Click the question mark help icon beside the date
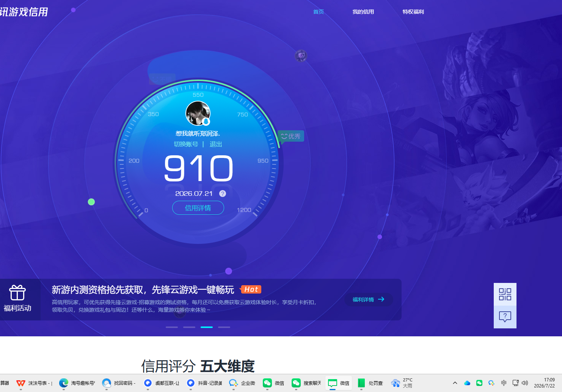Image resolution: width=562 pixels, height=392 pixels. click(x=223, y=194)
